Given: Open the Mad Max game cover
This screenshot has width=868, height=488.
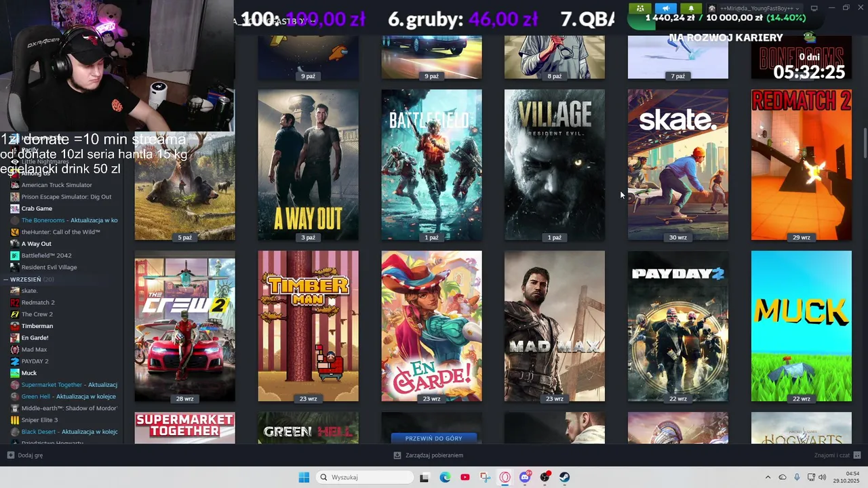Looking at the screenshot, I should pos(555,326).
